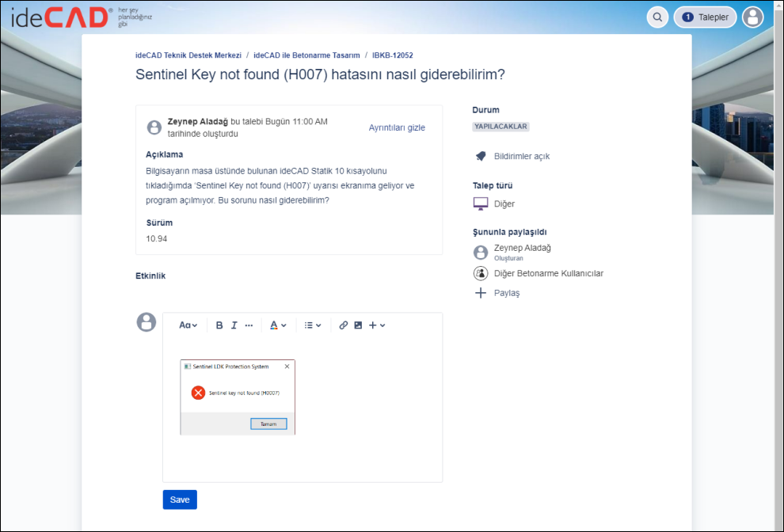Click the Save button

180,500
